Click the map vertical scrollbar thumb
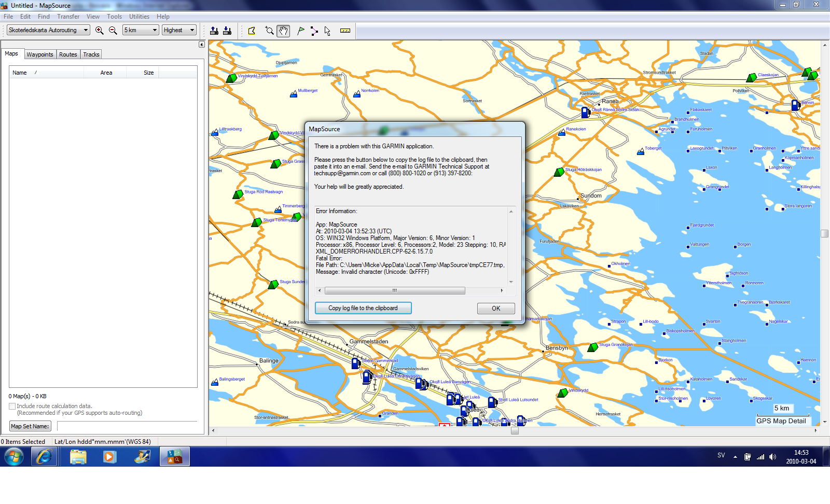The width and height of the screenshot is (830, 504). 824,233
